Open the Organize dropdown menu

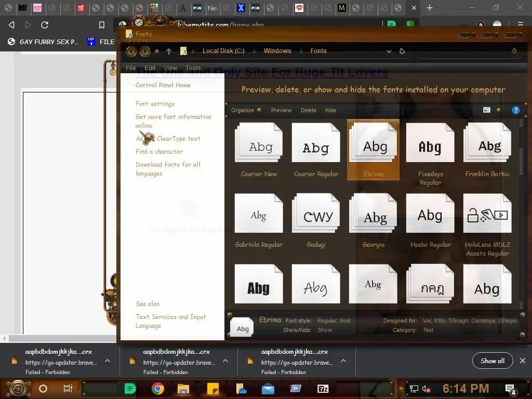tap(246, 110)
